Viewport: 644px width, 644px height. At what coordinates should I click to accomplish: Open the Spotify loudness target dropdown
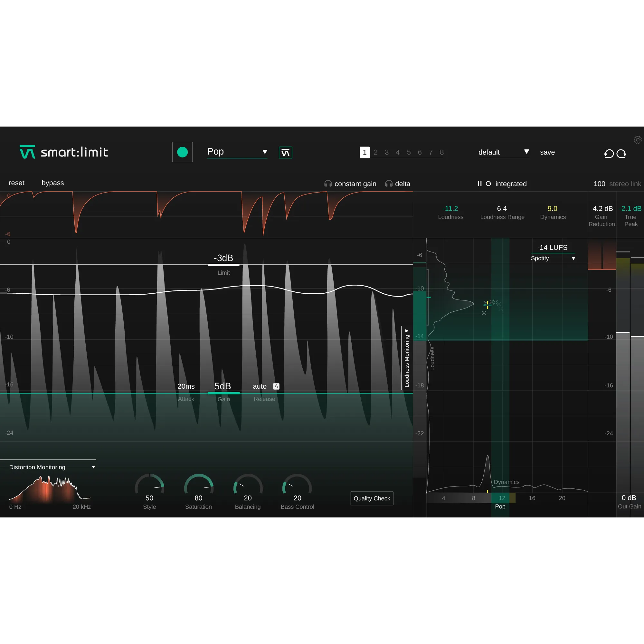(553, 258)
